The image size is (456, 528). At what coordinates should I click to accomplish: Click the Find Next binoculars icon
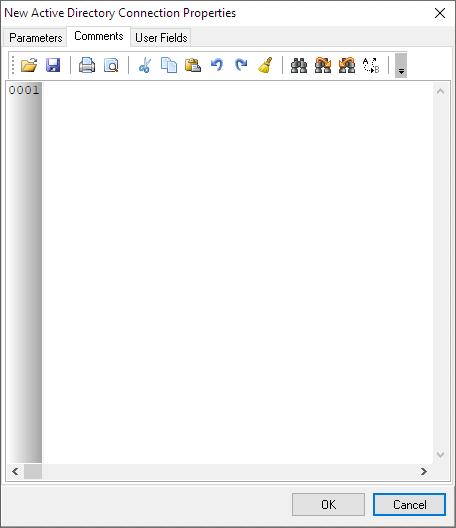[x=323, y=65]
